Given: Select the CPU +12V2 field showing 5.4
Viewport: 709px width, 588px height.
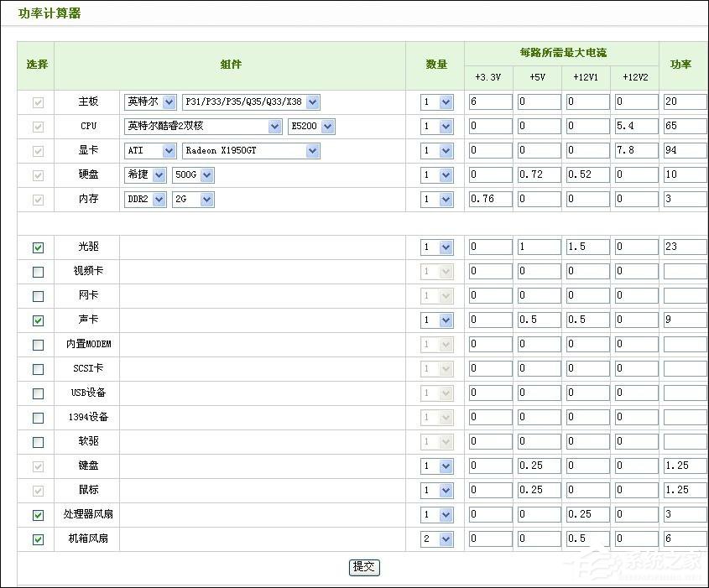Looking at the screenshot, I should 636,126.
